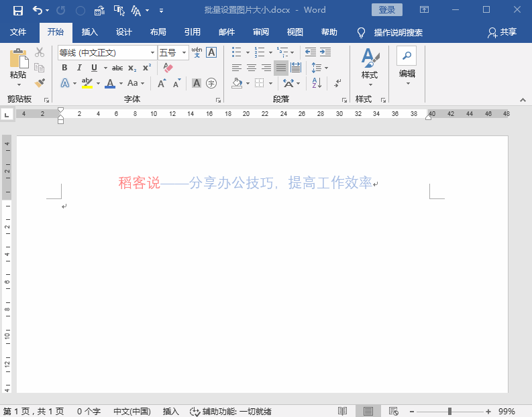Click the Increase Indent icon
532x417 pixels.
point(325,52)
